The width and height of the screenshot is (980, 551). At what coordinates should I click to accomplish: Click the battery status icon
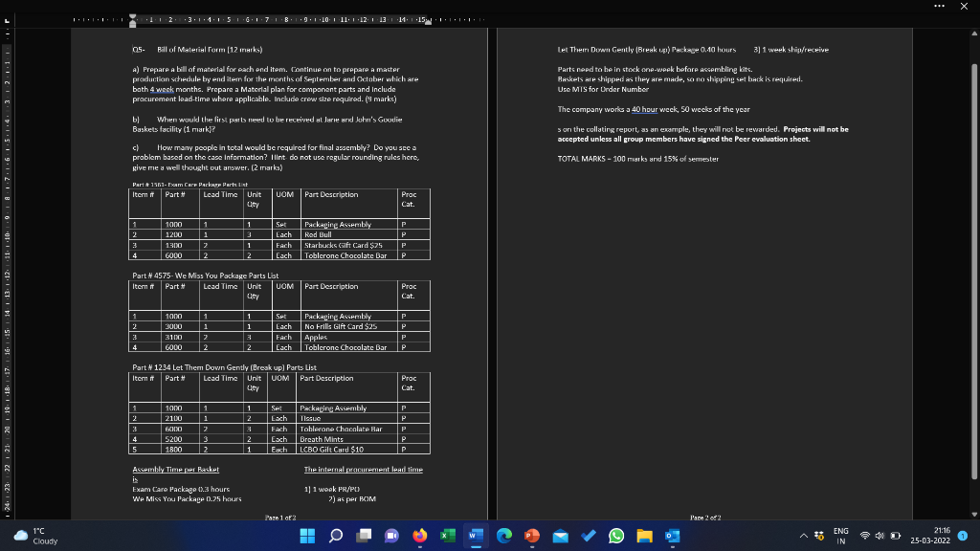tap(896, 536)
